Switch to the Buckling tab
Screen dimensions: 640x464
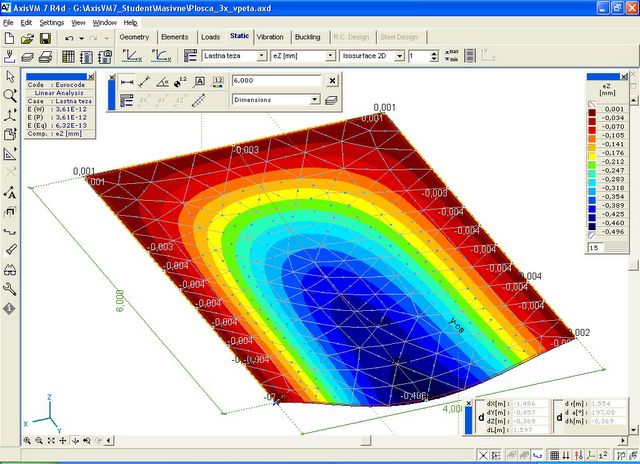click(x=308, y=37)
